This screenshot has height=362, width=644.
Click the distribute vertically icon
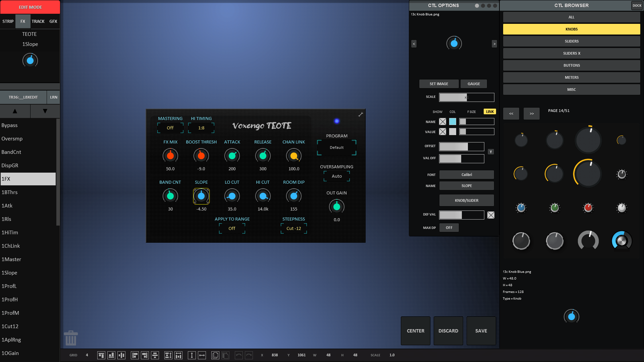168,355
